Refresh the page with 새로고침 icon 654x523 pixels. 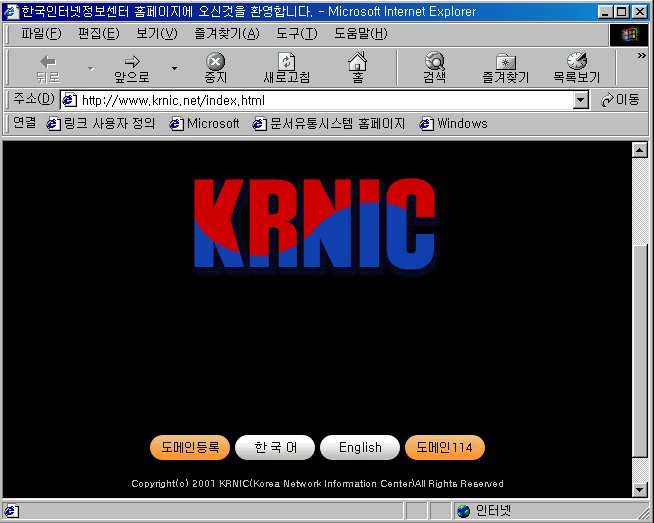287,62
